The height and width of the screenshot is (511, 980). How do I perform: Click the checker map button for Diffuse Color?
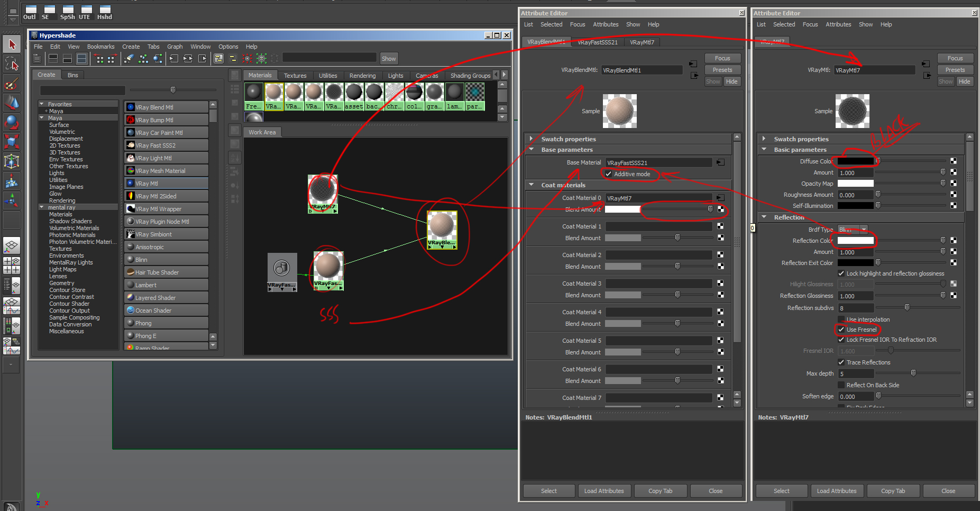954,161
